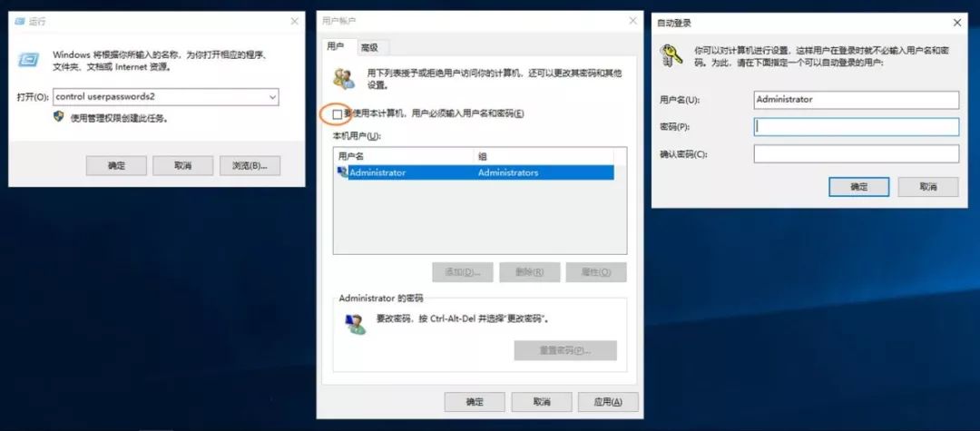The height and width of the screenshot is (431, 980).
Task: Click 取消 in the auto-login dialog
Action: click(x=928, y=187)
